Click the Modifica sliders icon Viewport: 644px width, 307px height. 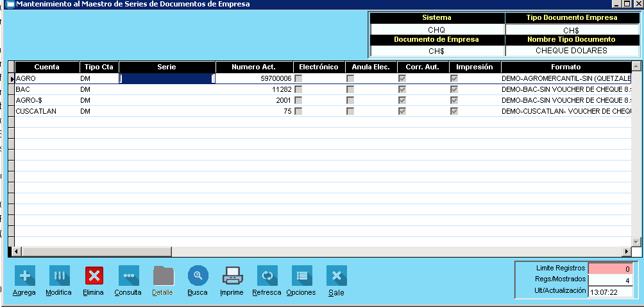pos(59,276)
